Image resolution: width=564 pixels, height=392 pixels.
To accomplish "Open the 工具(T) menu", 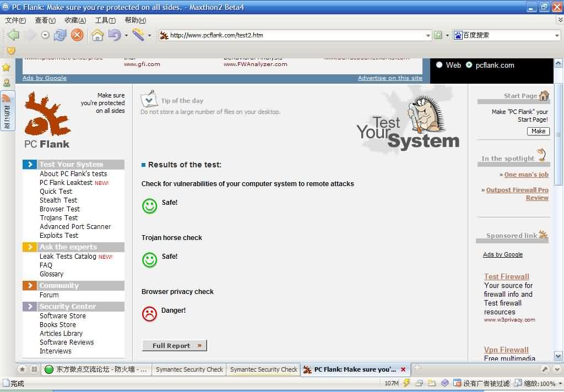I will [x=105, y=20].
